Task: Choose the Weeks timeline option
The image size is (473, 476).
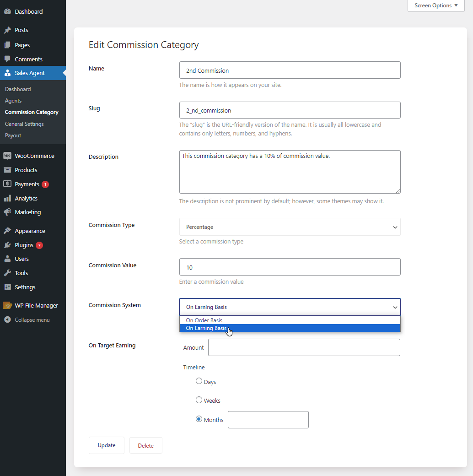Action: coord(199,400)
